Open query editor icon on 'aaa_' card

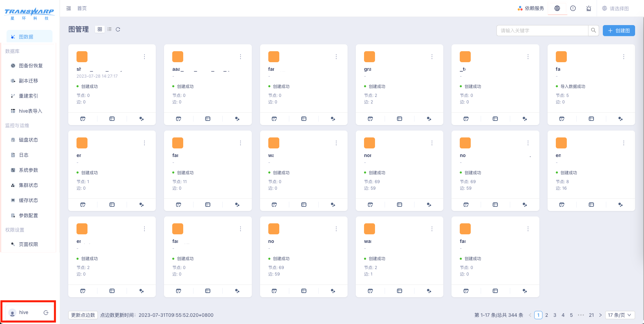pos(178,119)
